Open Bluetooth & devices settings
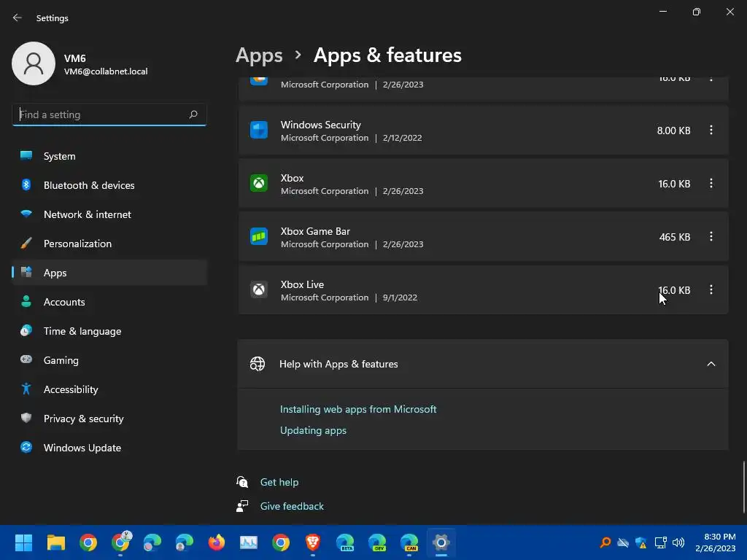Screen dimensions: 747x560 pyautogui.click(x=109, y=185)
